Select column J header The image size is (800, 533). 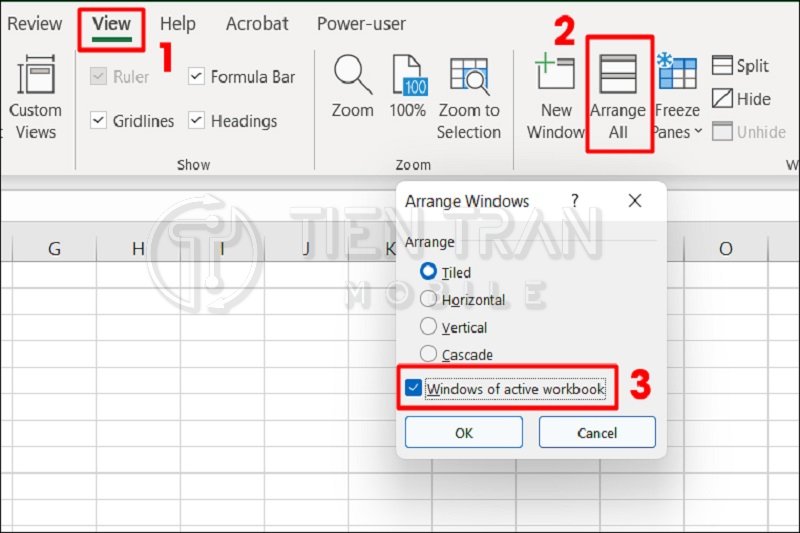point(306,249)
